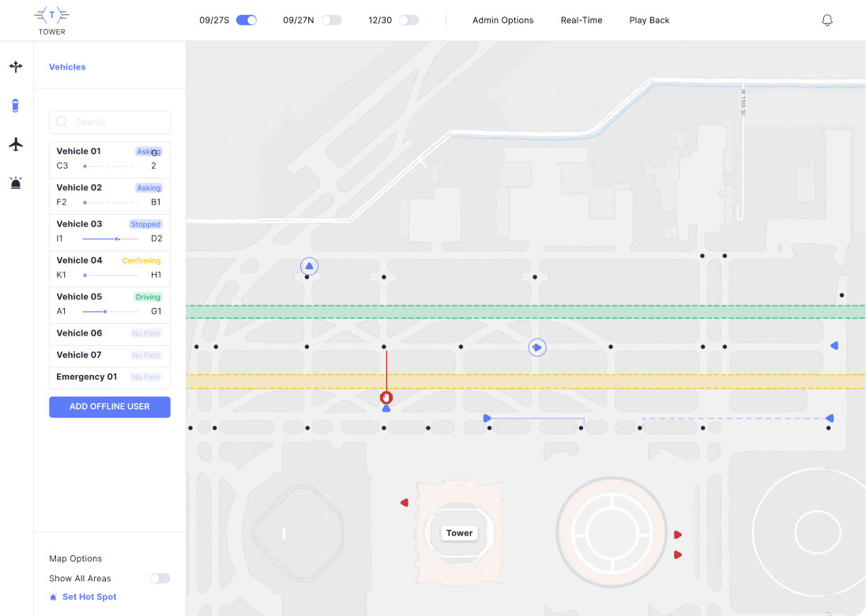Select the routes crossroads sidebar icon
866x616 pixels.
(16, 67)
